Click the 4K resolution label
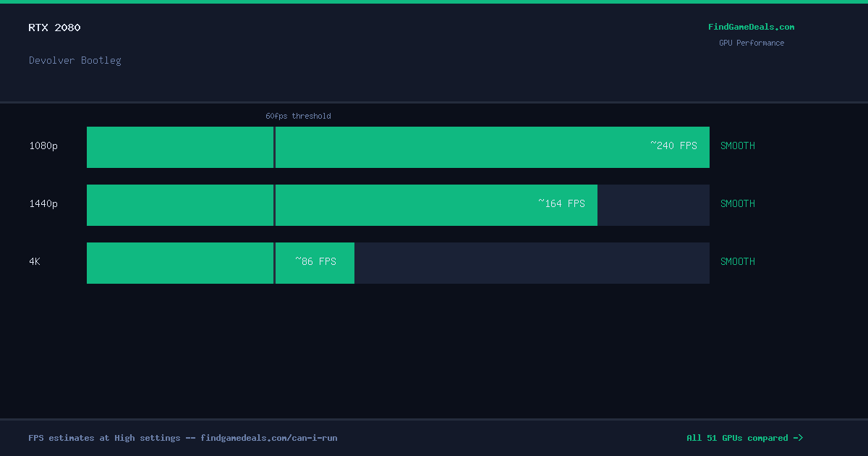The height and width of the screenshot is (456, 868). coord(35,261)
